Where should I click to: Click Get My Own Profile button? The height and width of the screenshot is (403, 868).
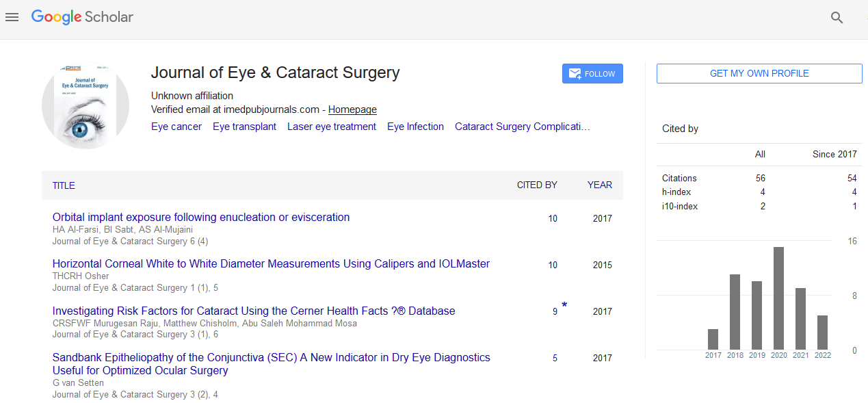(x=759, y=73)
